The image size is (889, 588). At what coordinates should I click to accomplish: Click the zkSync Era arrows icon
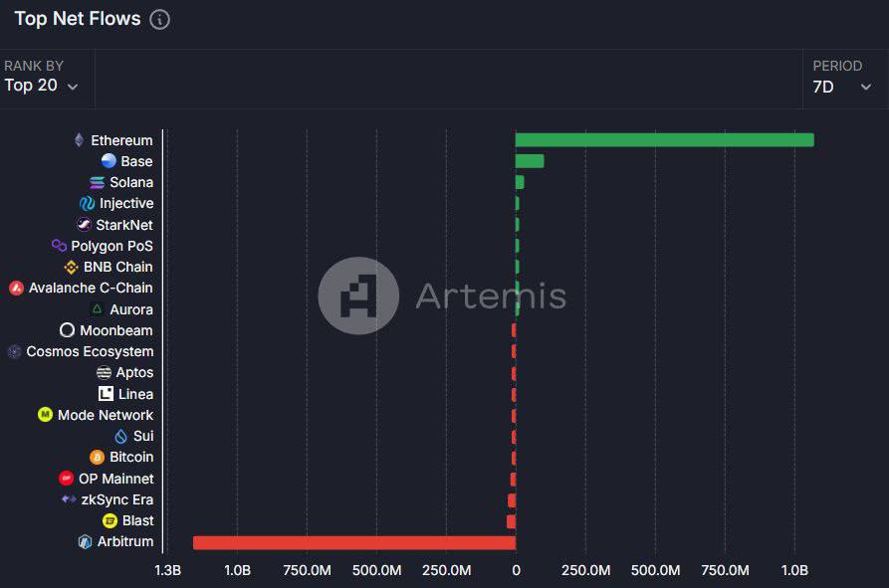[x=69, y=499]
